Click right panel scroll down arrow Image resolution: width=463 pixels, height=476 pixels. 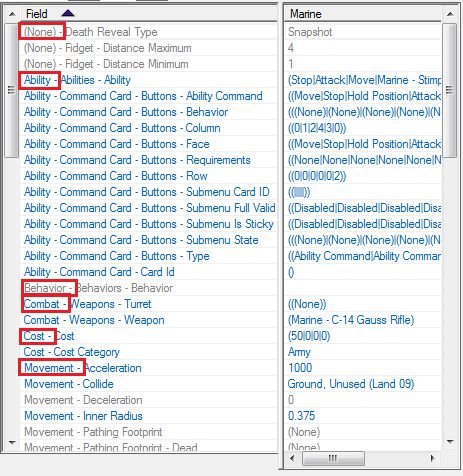coord(450,442)
